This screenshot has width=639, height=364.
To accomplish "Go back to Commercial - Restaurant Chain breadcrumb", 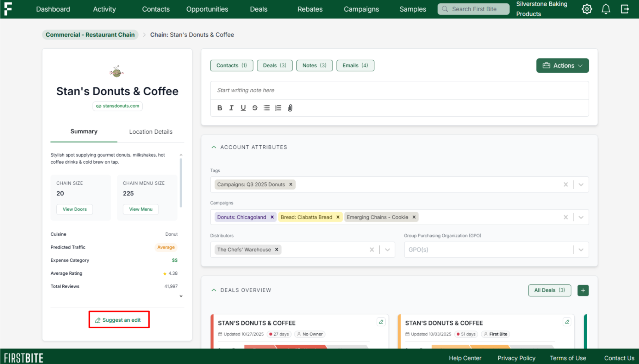I will [x=90, y=35].
